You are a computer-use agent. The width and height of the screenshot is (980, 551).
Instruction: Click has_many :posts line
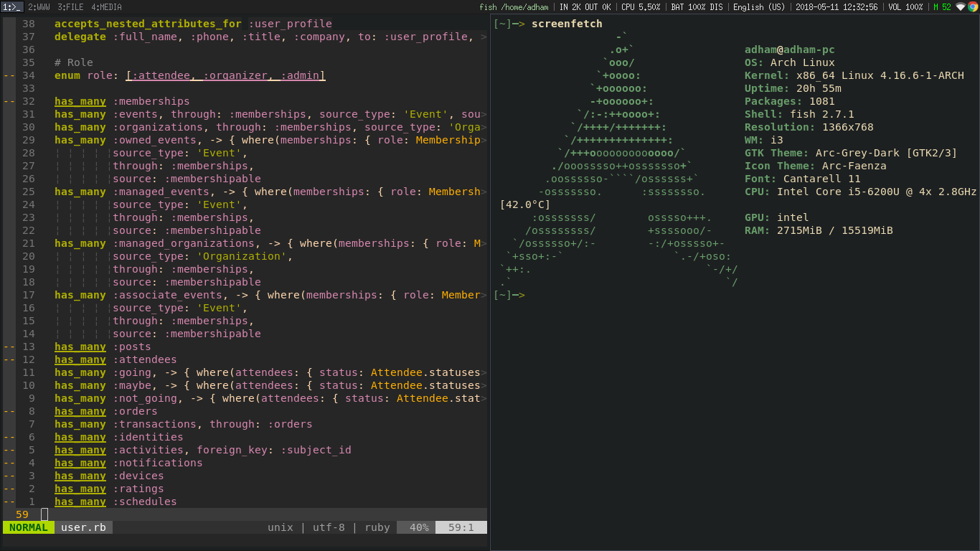click(103, 347)
